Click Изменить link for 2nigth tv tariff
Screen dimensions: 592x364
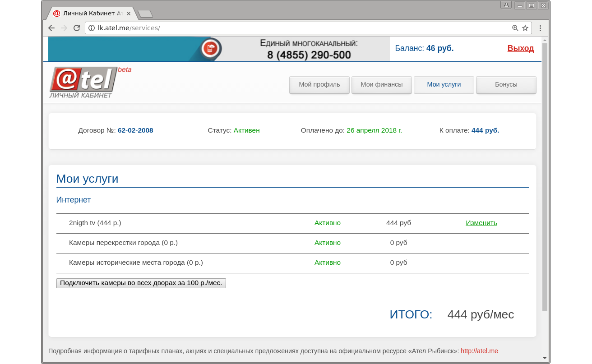481,223
